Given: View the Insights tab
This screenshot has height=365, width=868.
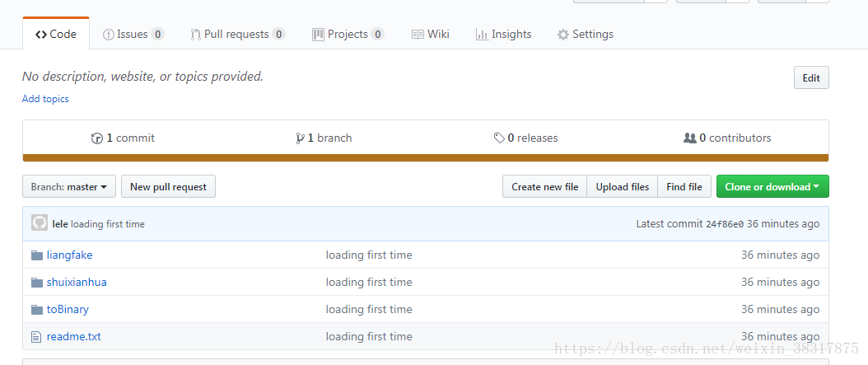Looking at the screenshot, I should pyautogui.click(x=503, y=34).
